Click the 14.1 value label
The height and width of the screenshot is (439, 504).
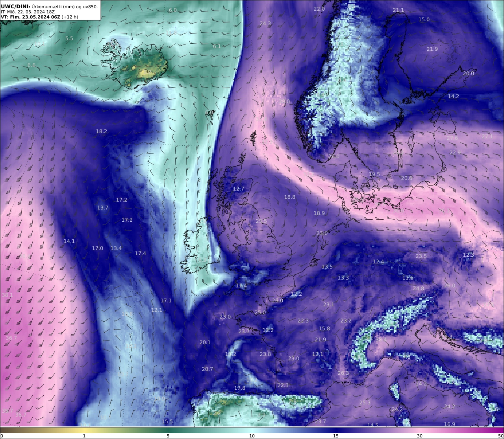(x=69, y=241)
